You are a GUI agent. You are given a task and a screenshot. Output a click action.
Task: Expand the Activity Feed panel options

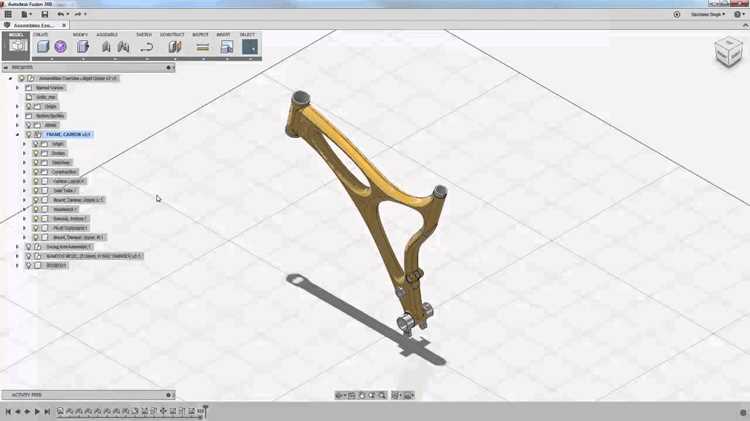tap(168, 395)
